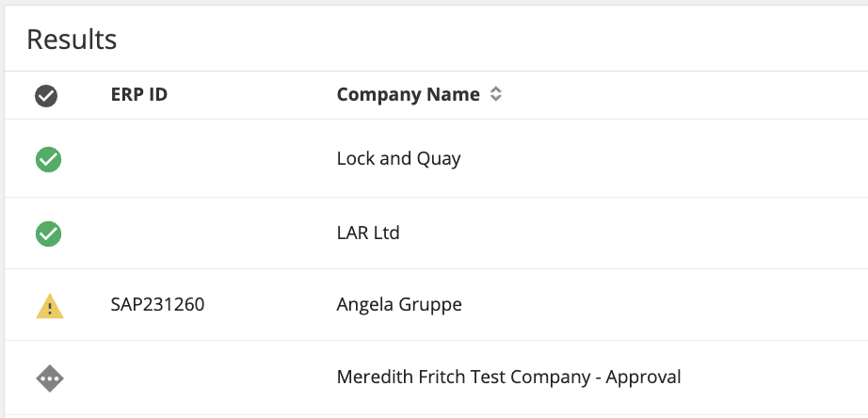Open the Lock and Quay company
The width and height of the screenshot is (868, 418).
pyautogui.click(x=398, y=158)
